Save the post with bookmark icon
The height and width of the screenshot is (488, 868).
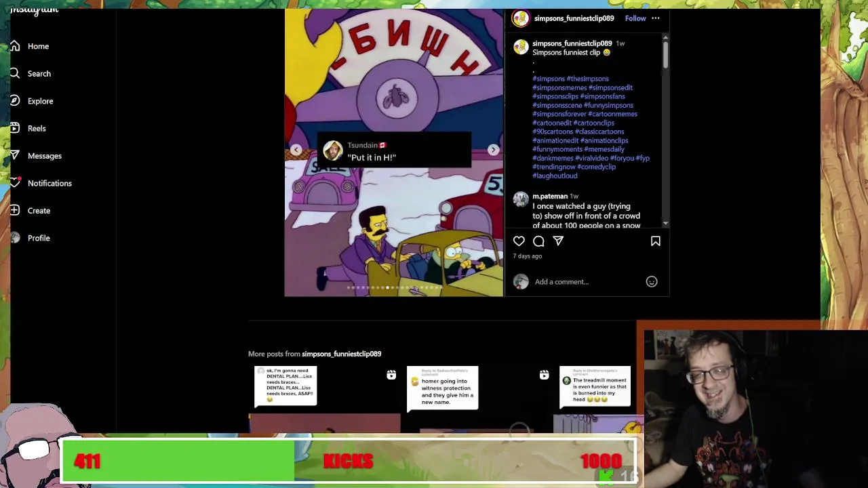[655, 241]
